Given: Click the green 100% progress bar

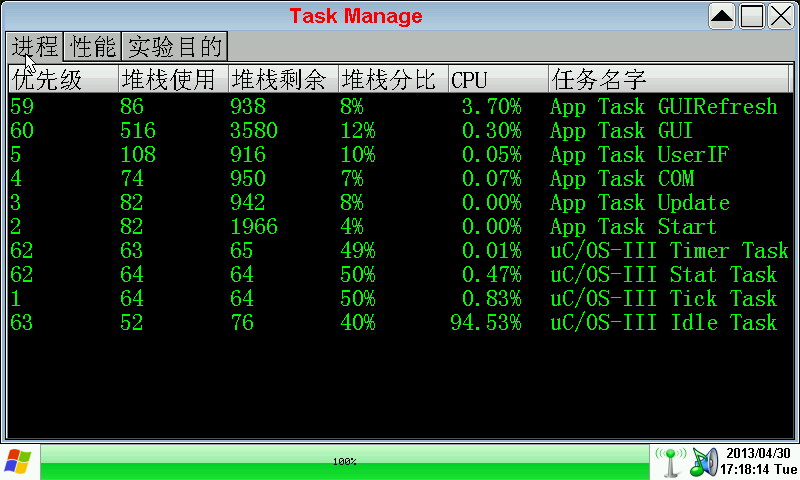Looking at the screenshot, I should click(x=344, y=462).
